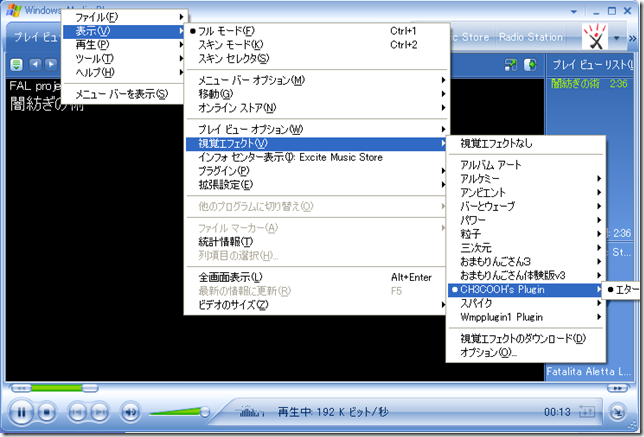The height and width of the screenshot is (437, 644).
Task: Open the ファイル(F) menu
Action: [x=124, y=17]
